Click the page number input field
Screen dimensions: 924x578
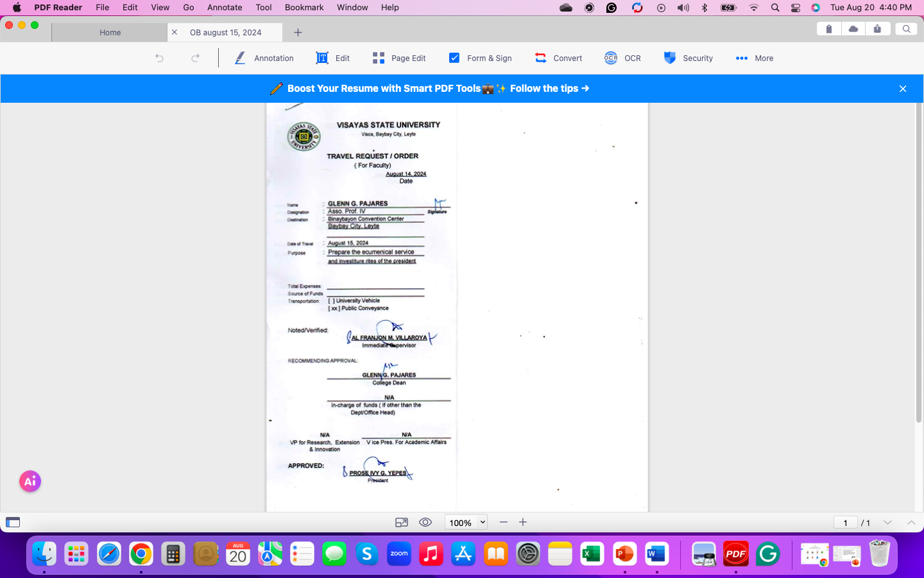pos(845,522)
